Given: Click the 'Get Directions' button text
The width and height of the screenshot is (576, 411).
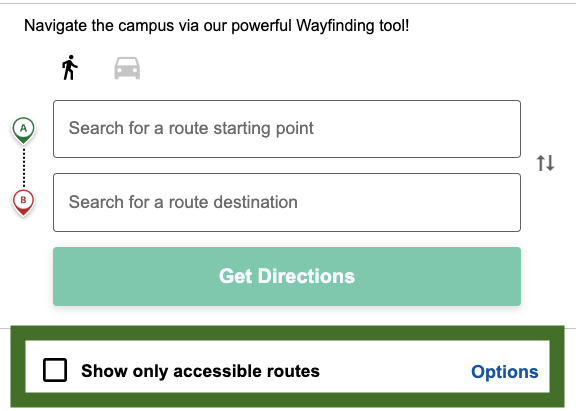Looking at the screenshot, I should tap(287, 276).
